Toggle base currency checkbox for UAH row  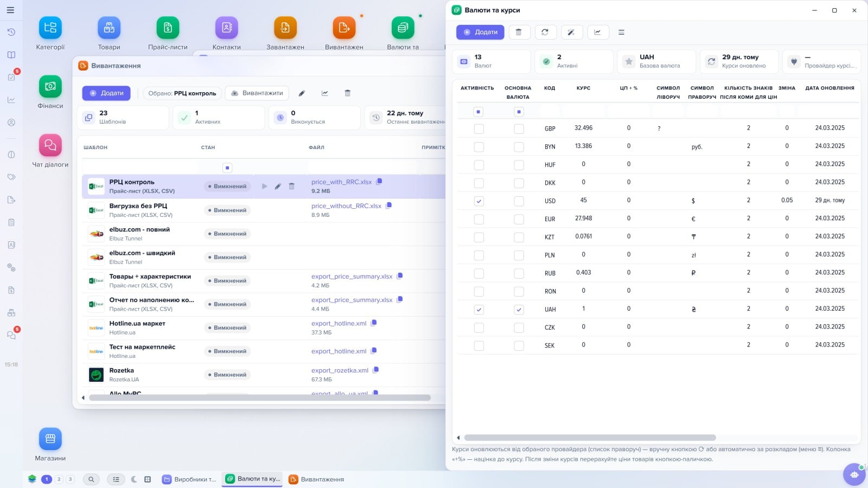[x=519, y=310]
